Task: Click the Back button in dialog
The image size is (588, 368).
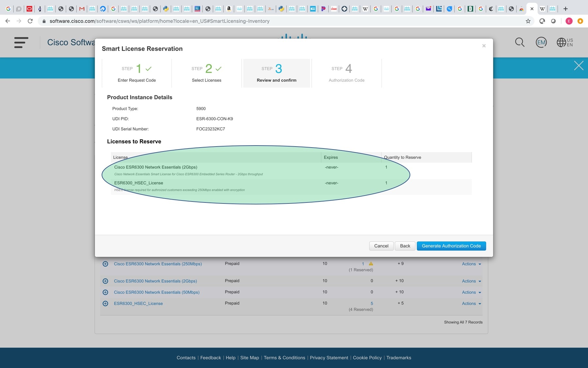Action: [x=405, y=246]
